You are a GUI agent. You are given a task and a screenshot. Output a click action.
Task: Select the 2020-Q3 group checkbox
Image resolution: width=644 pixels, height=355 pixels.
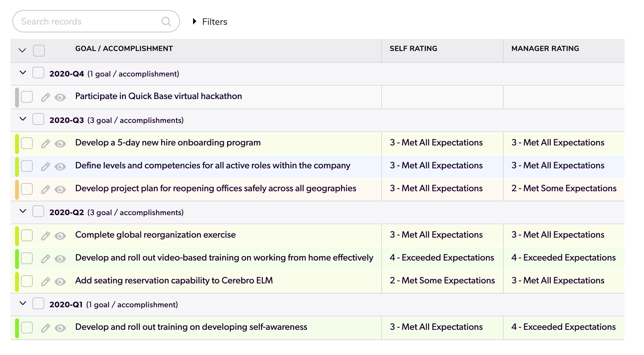[38, 119]
